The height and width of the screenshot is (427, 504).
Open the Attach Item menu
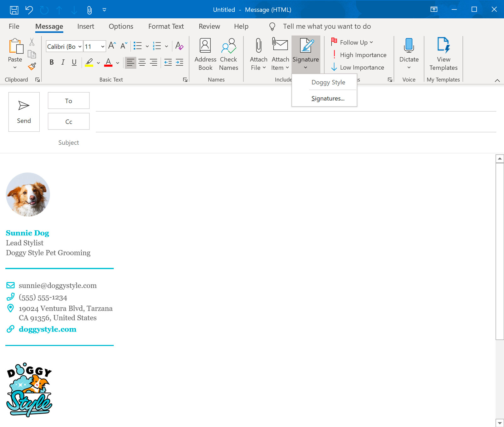point(280,55)
